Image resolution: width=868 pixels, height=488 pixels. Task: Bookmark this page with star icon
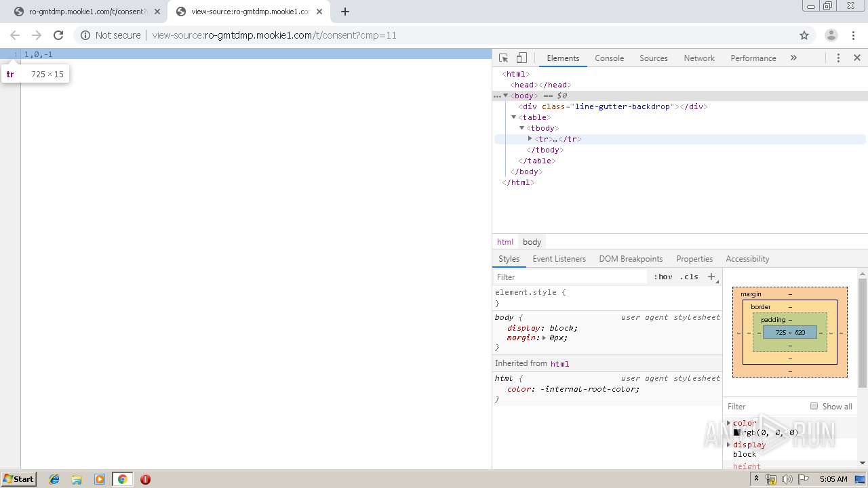[x=804, y=35]
